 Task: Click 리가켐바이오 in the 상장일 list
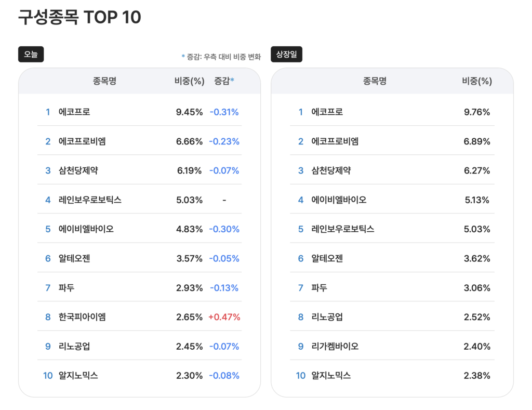pos(335,346)
